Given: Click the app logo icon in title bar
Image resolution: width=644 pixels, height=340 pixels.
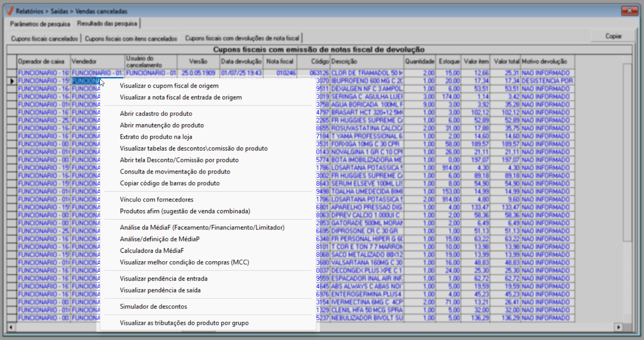Looking at the screenshot, I should click(9, 11).
